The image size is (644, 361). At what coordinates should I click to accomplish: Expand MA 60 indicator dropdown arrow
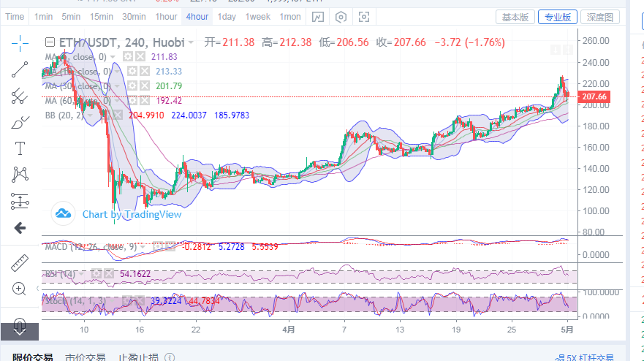(117, 101)
